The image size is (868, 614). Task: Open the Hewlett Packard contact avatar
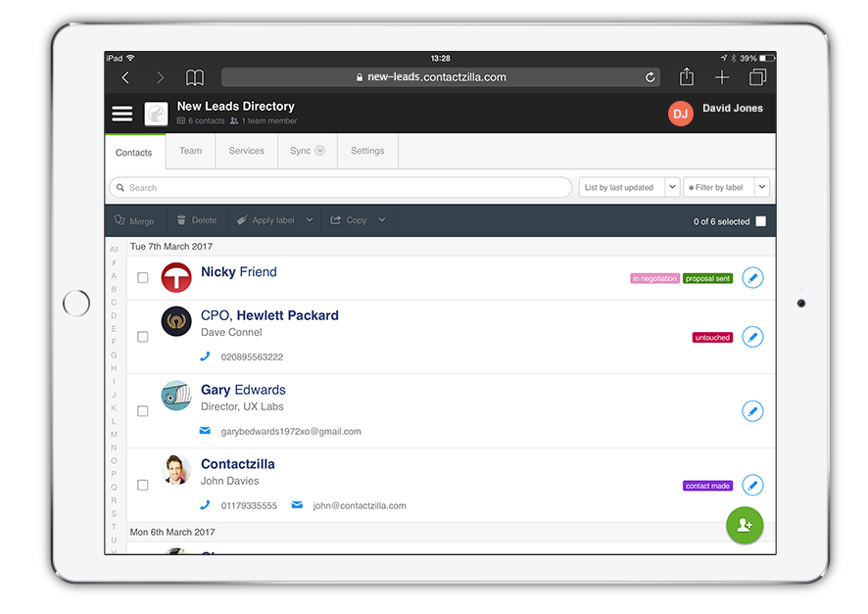click(176, 321)
